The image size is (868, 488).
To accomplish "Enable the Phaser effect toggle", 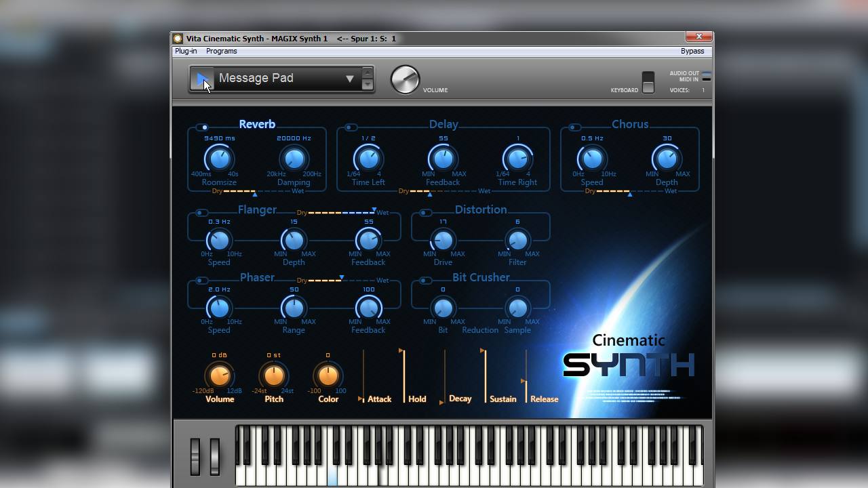I will 201,281.
